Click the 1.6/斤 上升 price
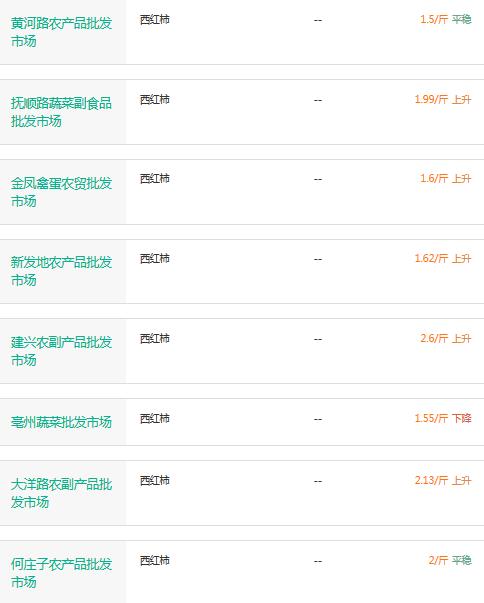The image size is (484, 603). tap(446, 178)
